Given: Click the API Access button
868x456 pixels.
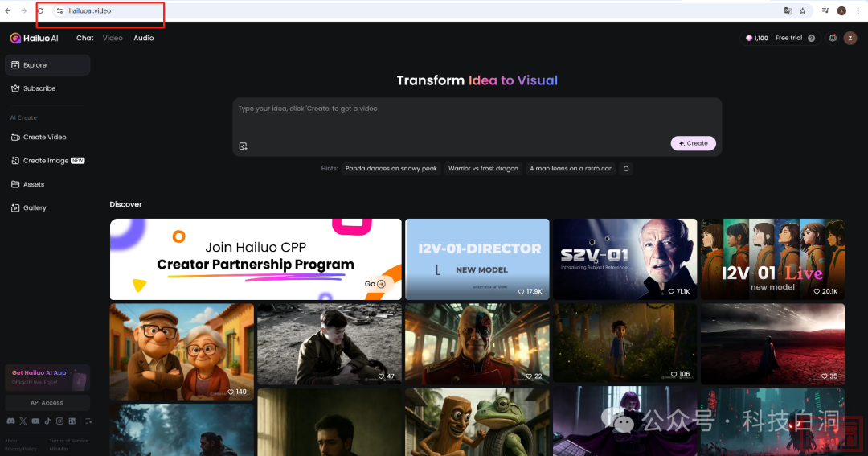Looking at the screenshot, I should coord(47,403).
